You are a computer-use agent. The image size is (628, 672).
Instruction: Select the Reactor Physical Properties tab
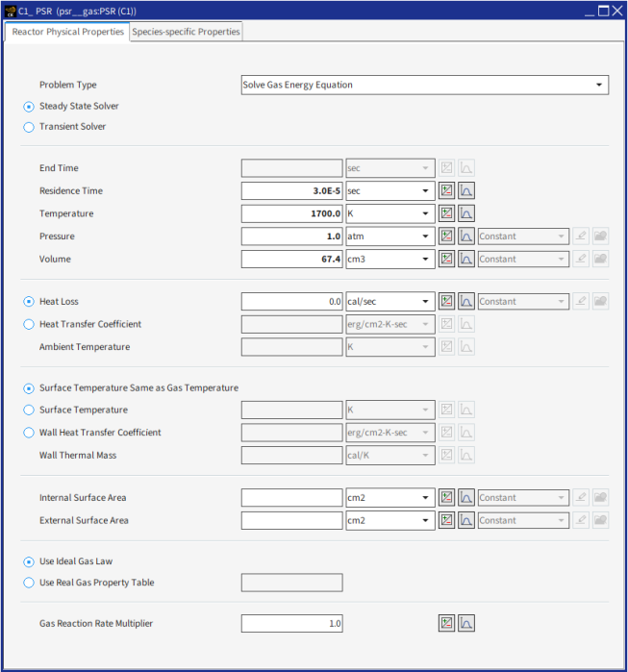(67, 32)
